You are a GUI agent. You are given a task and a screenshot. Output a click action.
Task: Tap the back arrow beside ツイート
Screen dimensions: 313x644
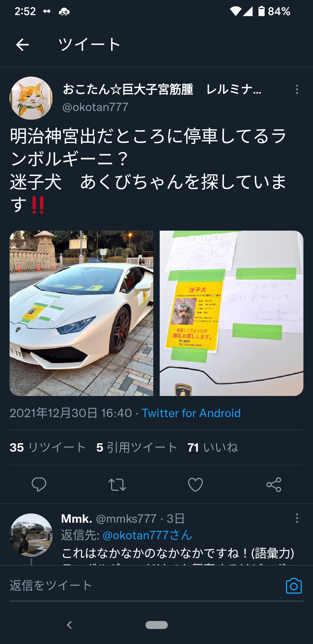click(x=22, y=45)
